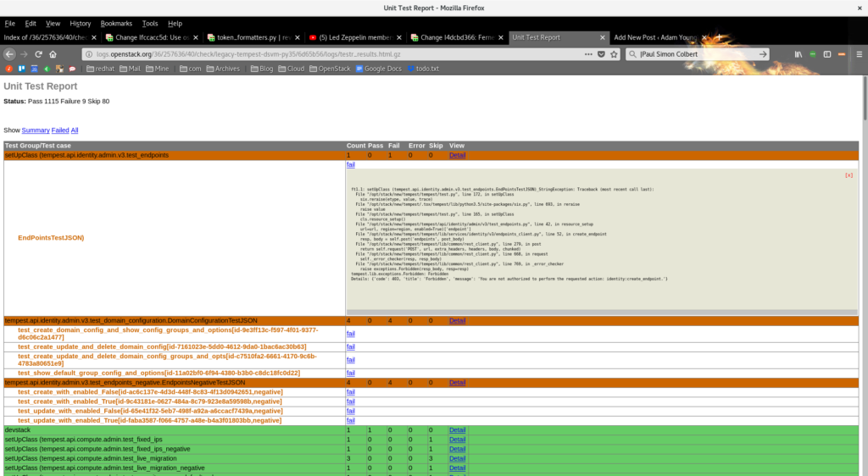Screen dimensions: 868x476
Task: Open the Archives bookmarks folder
Action: pyautogui.click(x=223, y=69)
